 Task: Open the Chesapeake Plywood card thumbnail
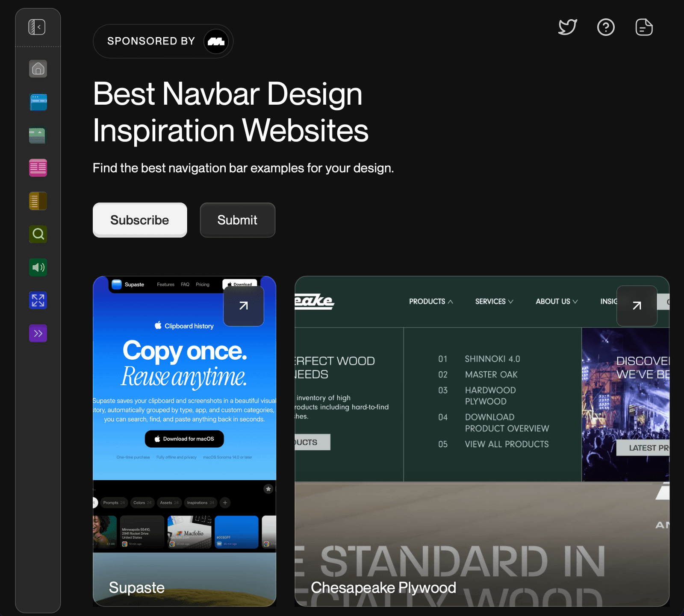click(x=482, y=441)
